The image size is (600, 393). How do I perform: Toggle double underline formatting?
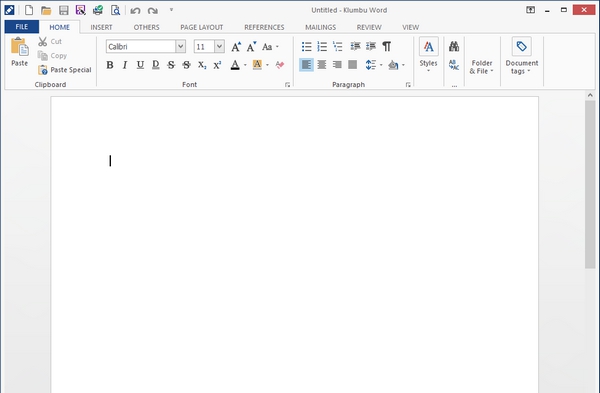156,65
